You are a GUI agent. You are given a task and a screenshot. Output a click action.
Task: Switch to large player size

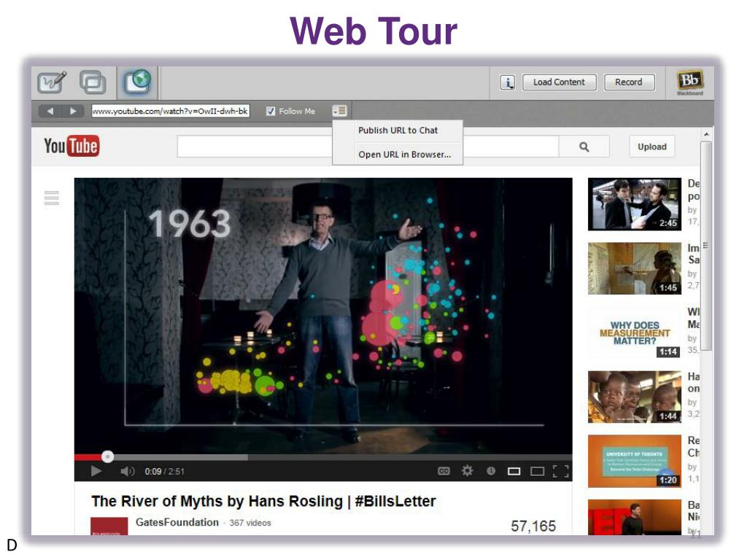click(x=538, y=471)
